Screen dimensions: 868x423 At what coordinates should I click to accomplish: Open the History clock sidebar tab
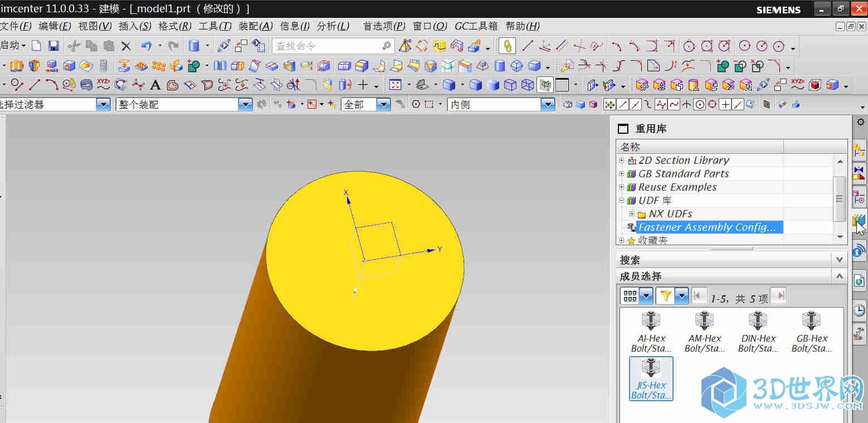coord(860,310)
